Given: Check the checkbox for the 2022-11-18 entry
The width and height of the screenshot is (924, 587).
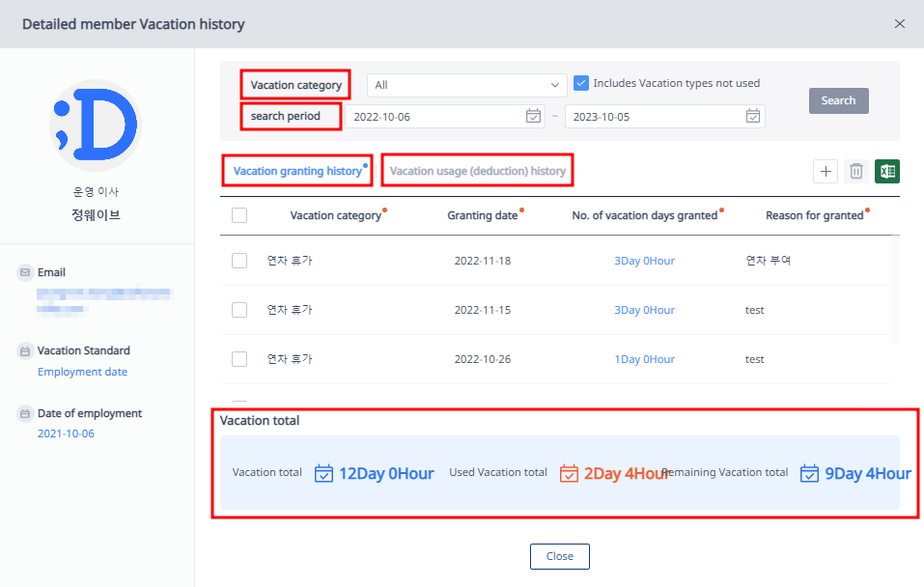Looking at the screenshot, I should 238,261.
